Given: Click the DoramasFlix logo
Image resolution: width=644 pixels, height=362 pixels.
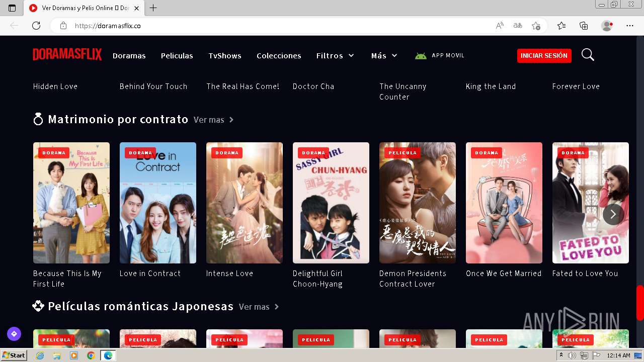Looking at the screenshot, I should pyautogui.click(x=67, y=55).
